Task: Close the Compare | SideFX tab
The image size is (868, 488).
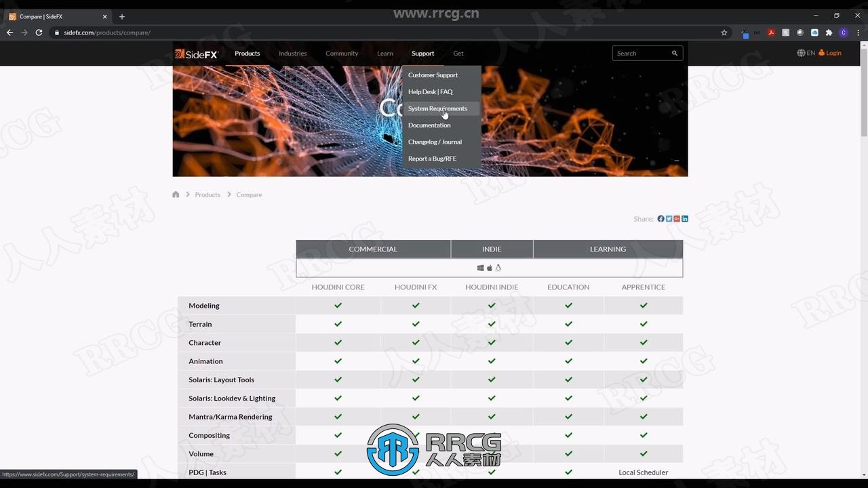Action: pyautogui.click(x=104, y=16)
